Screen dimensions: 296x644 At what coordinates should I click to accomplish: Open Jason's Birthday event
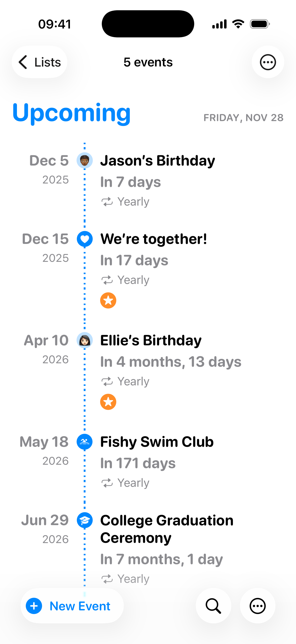pyautogui.click(x=158, y=160)
